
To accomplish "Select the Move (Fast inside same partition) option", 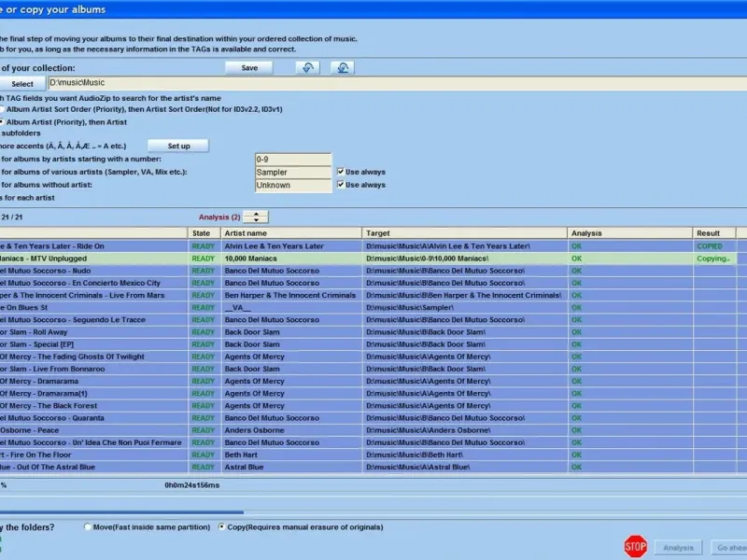I will [x=87, y=527].
